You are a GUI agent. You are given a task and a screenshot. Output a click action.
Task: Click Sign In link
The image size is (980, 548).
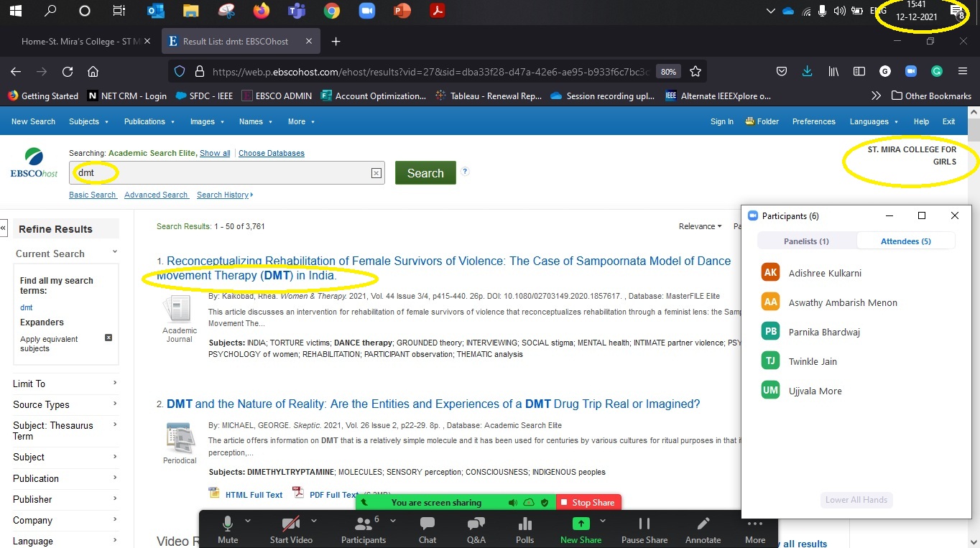click(722, 121)
